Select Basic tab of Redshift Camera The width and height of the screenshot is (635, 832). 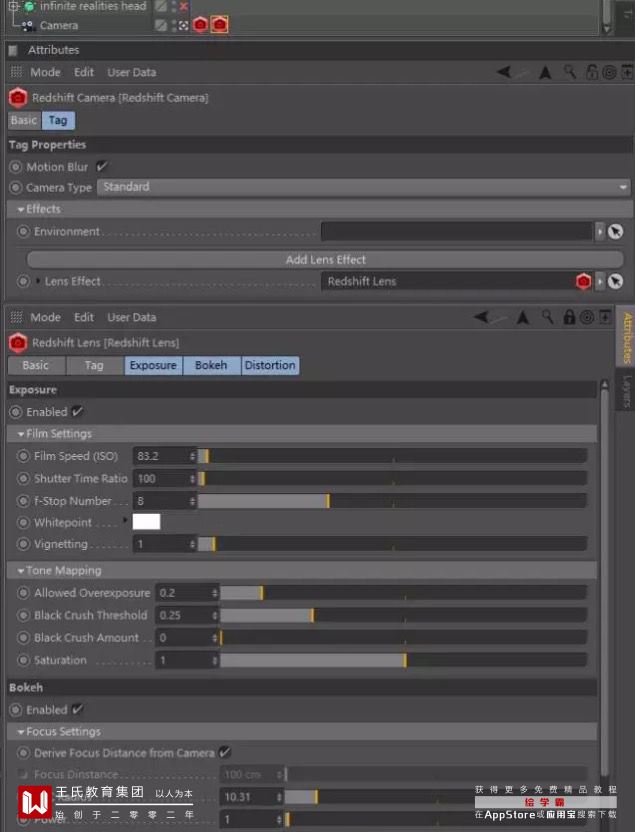click(x=24, y=120)
